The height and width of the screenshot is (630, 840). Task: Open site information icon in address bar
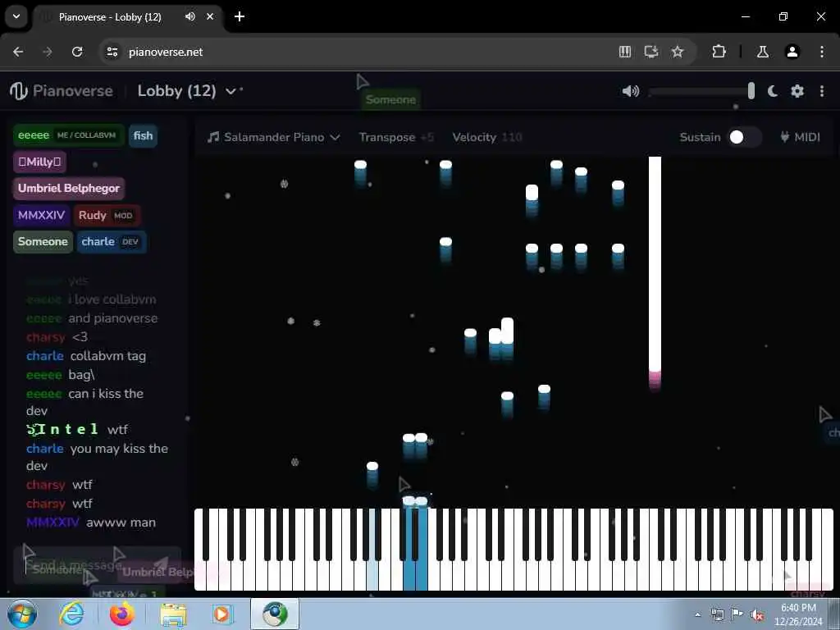pyautogui.click(x=112, y=52)
